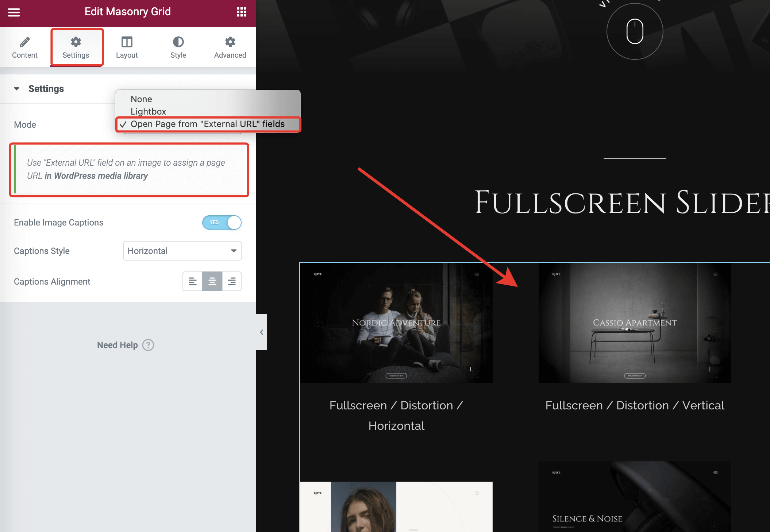
Task: Switch to the Content tab
Action: tap(25, 47)
